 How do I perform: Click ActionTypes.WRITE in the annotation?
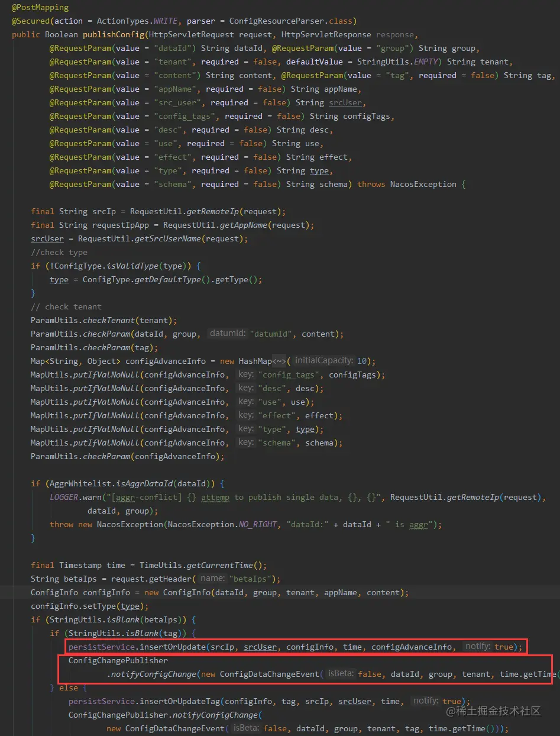[x=137, y=21]
